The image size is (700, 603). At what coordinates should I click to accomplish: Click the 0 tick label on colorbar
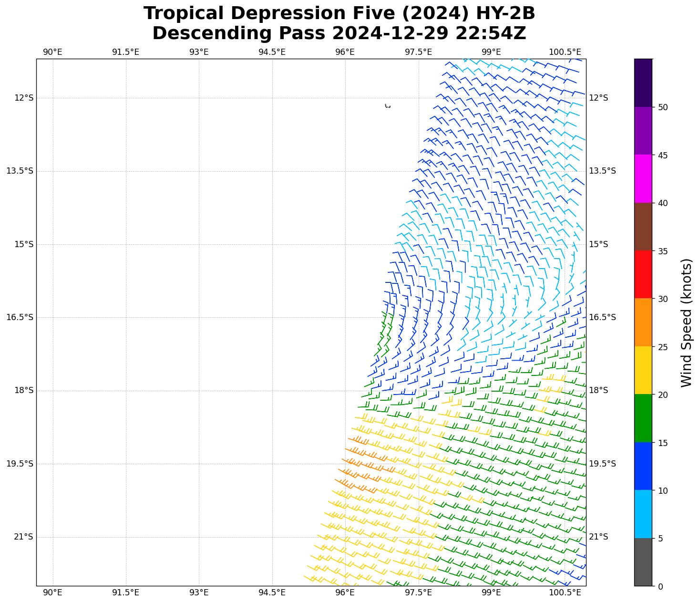[660, 586]
